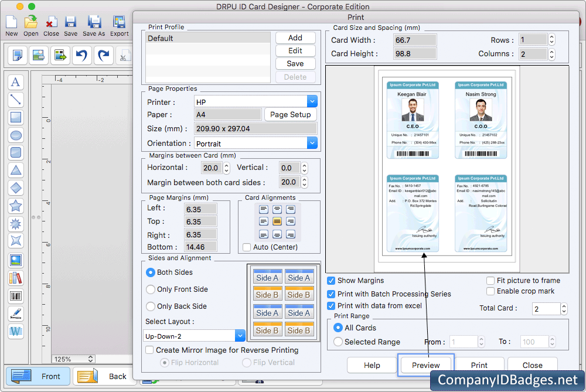Click the Export toolbar icon
The height and width of the screenshot is (392, 586).
tap(119, 22)
